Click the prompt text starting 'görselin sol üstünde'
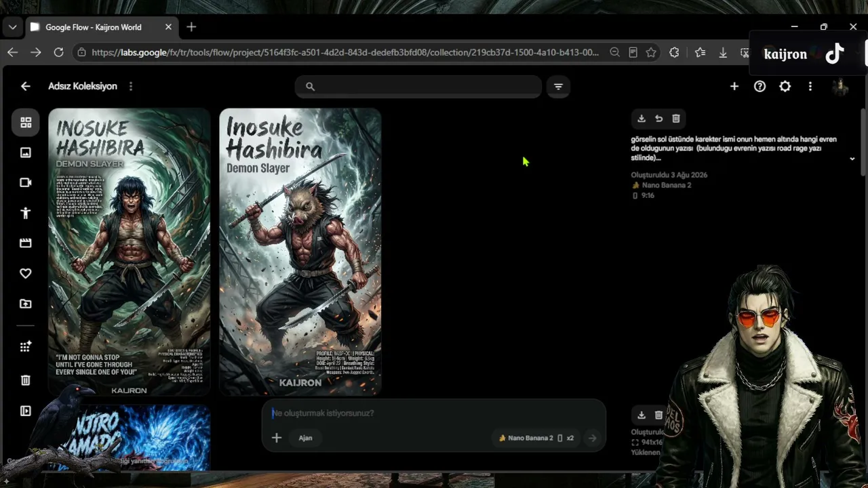Screen dimensions: 868x488 [734, 148]
